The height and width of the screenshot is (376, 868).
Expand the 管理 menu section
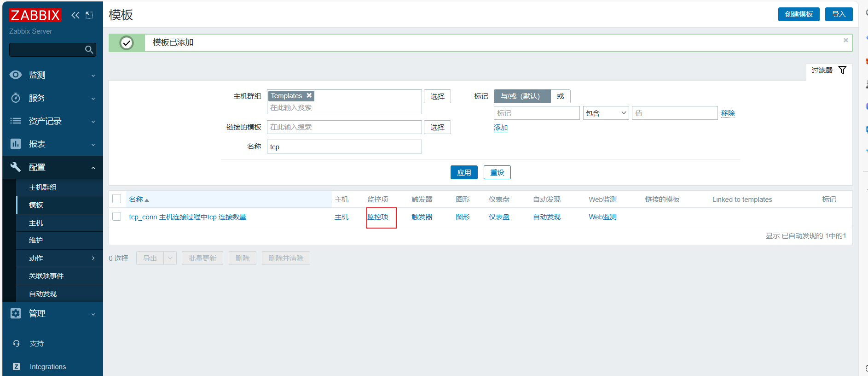tap(52, 313)
